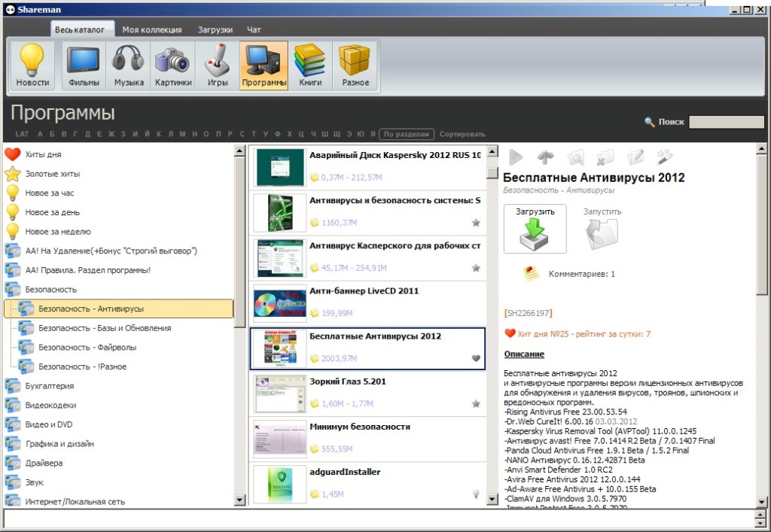Select the Программы computer category

coord(264,65)
